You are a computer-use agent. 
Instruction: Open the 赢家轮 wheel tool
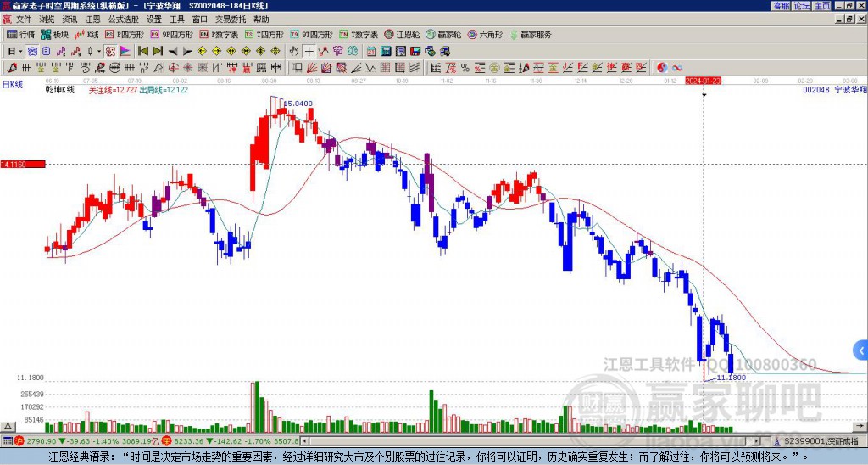click(443, 34)
